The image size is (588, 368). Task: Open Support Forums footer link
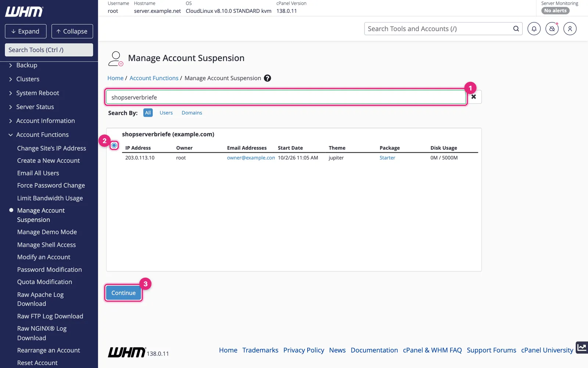click(x=491, y=350)
